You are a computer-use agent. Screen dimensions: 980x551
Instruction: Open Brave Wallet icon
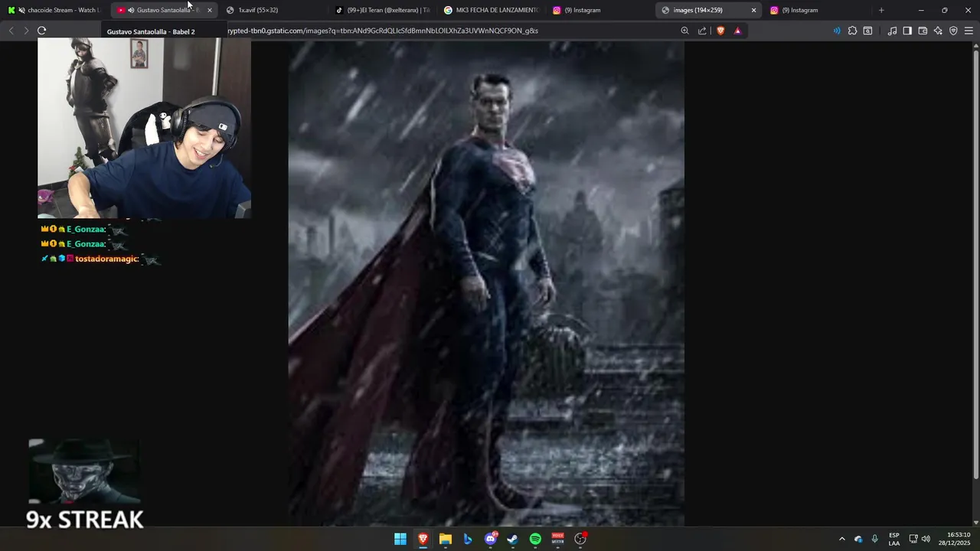pos(923,31)
